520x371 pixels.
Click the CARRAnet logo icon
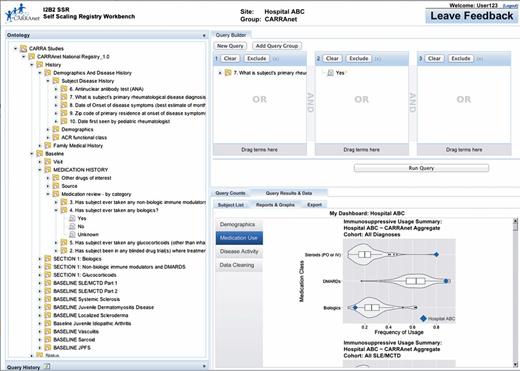22,13
